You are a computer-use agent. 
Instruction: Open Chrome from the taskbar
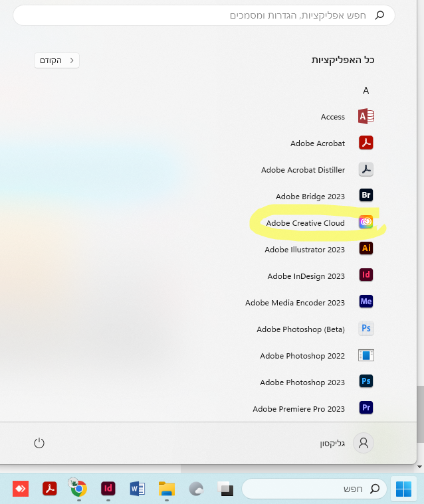pyautogui.click(x=78, y=488)
